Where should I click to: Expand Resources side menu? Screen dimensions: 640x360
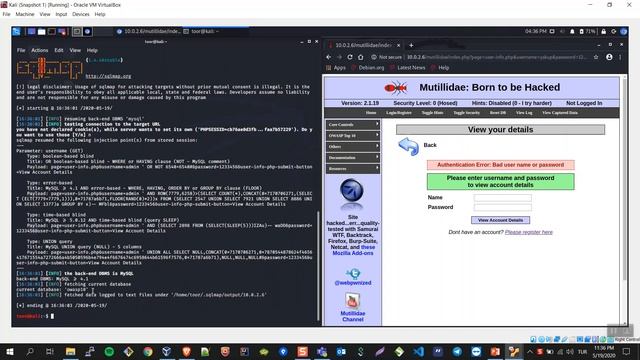click(x=353, y=169)
